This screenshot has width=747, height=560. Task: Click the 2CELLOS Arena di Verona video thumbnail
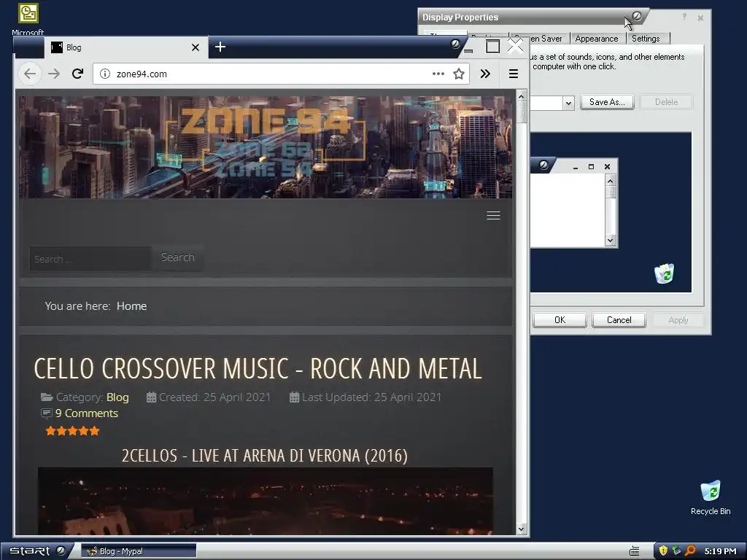pos(266,501)
